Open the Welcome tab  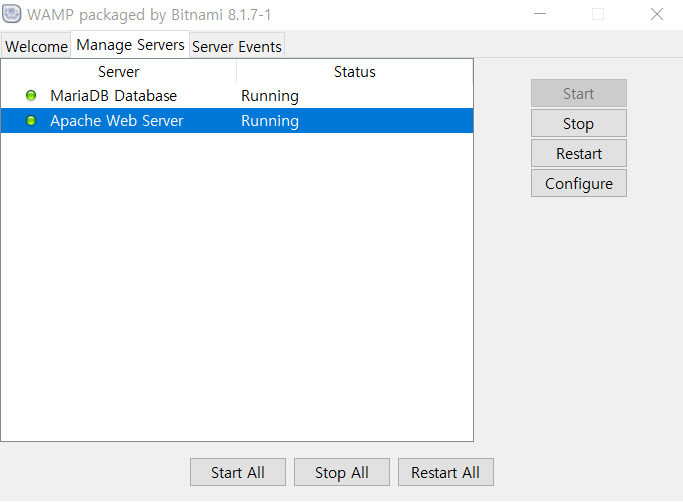pyautogui.click(x=36, y=46)
